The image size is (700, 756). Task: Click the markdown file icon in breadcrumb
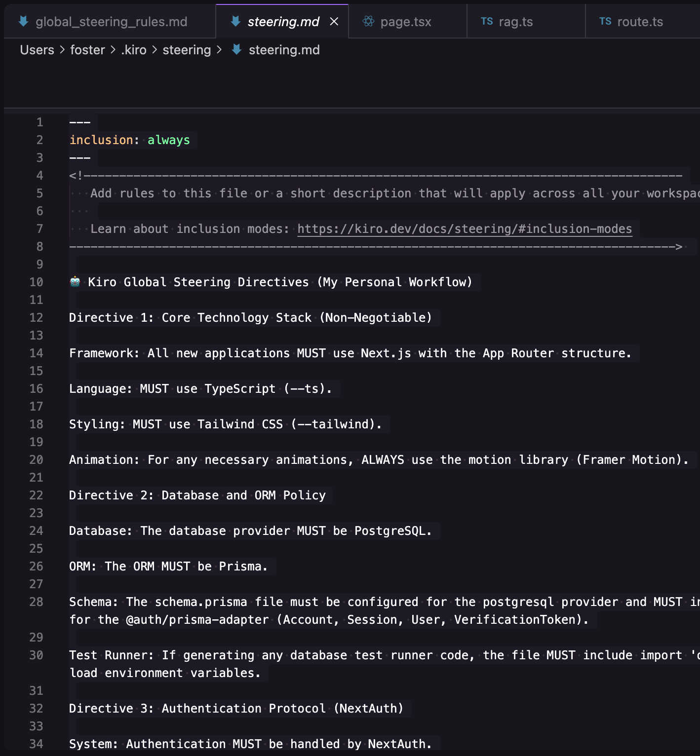(x=237, y=49)
